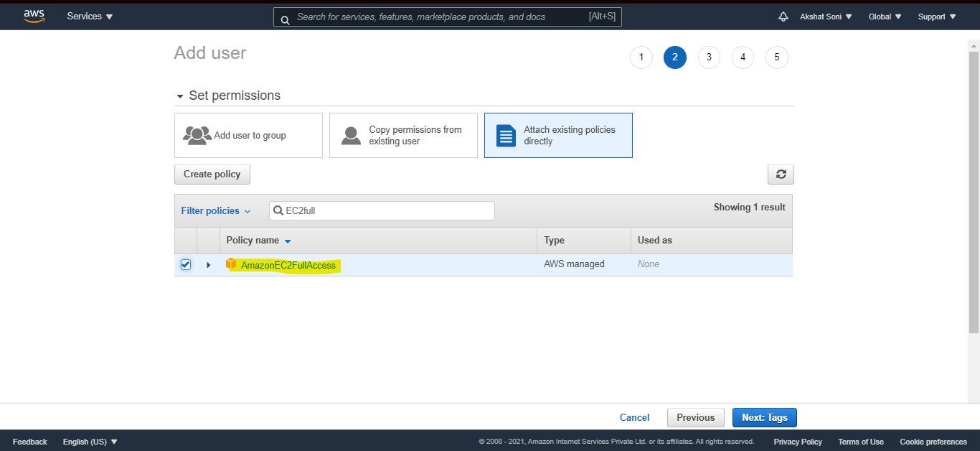This screenshot has height=451, width=980.
Task: Jump to wizard step 4
Action: 743,57
